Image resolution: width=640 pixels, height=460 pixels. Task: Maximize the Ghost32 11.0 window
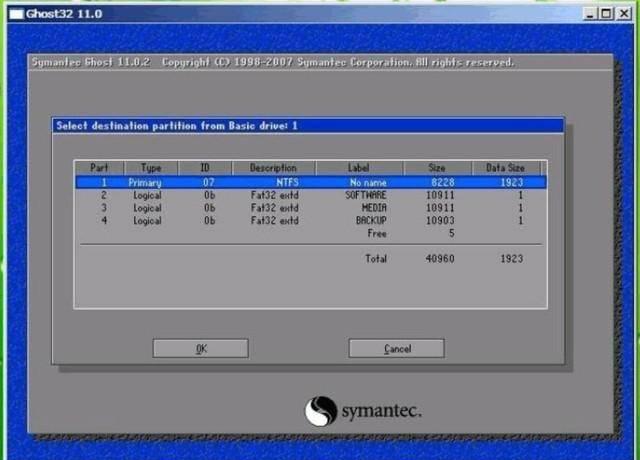click(x=606, y=14)
